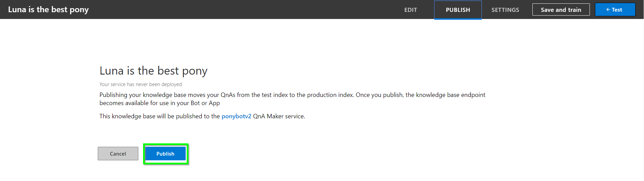Cancel publishing the knowledge base
Screen dimensions: 644x181
tap(118, 154)
